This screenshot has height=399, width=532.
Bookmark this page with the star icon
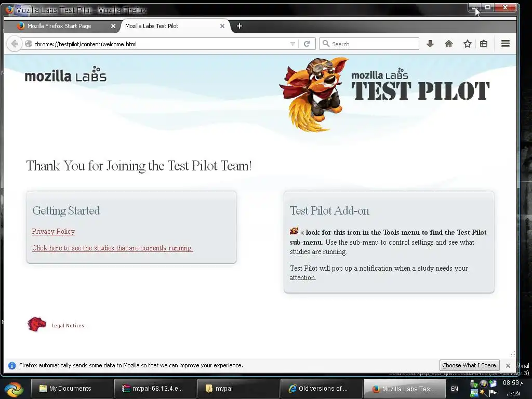tap(467, 44)
